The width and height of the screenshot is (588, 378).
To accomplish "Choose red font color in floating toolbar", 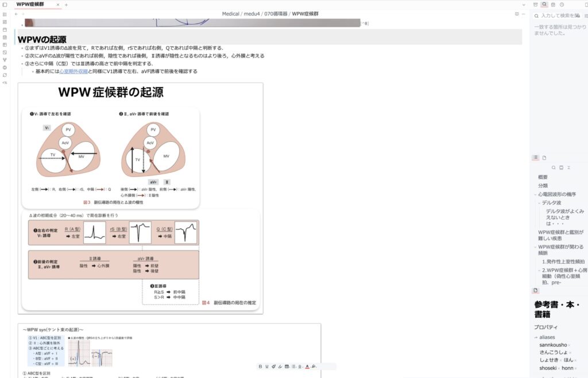I will click(307, 366).
